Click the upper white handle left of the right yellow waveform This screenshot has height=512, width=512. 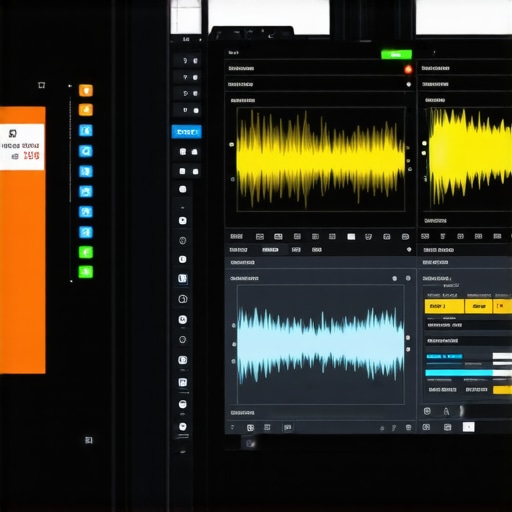coord(424,143)
